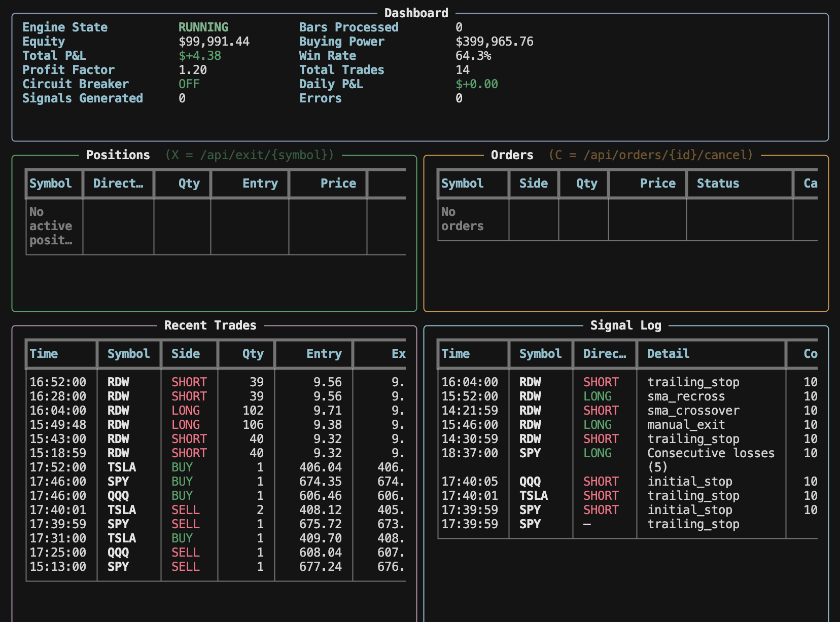
Task: Click the Status column header in Orders
Action: 718,184
